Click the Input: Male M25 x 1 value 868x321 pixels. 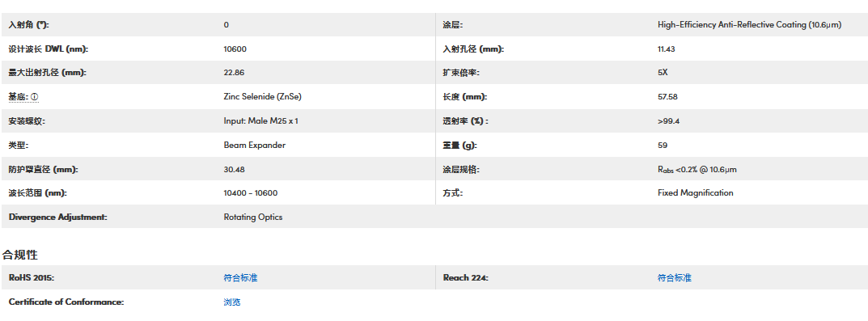[260, 120]
